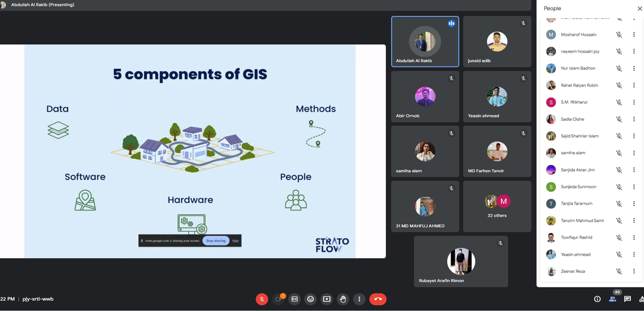This screenshot has width=644, height=311.
Task: Select Rubayet Arafin Rimon tile
Action: [461, 261]
